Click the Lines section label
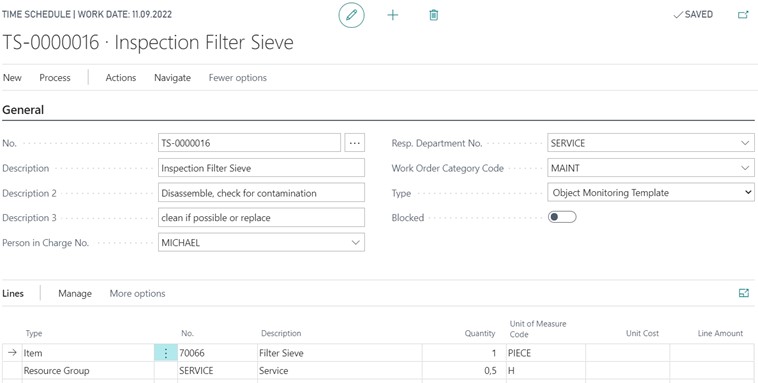 pyautogui.click(x=13, y=294)
